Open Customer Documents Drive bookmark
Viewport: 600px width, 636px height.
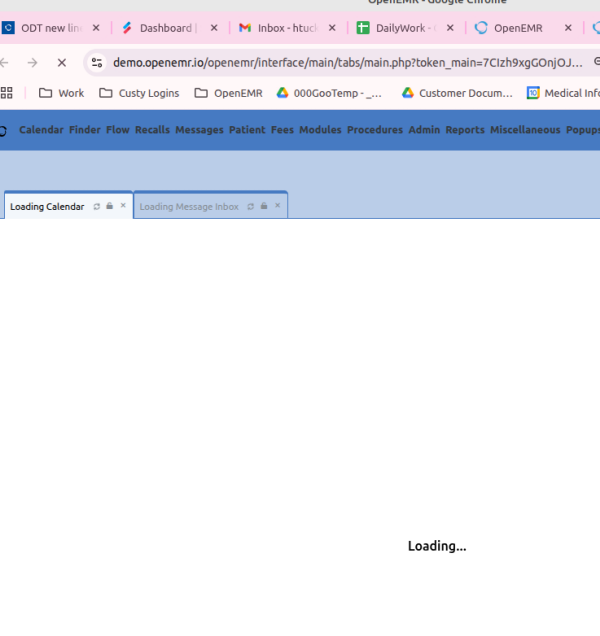pyautogui.click(x=457, y=93)
